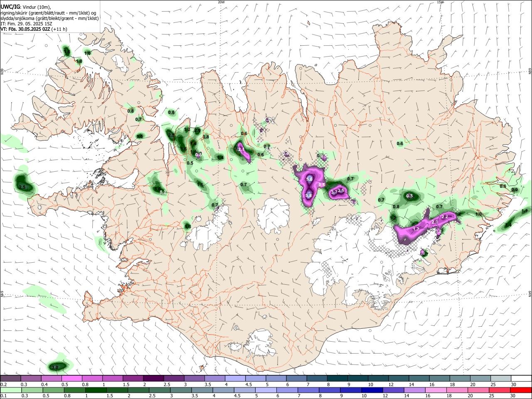Click the (+11 h) forecast offset text
532x399 pixels.
coord(59,29)
